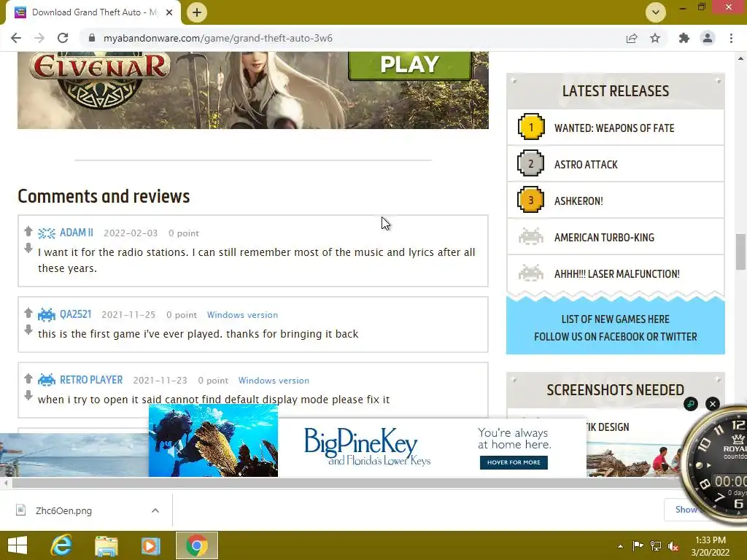Show hidden system tray icons

click(x=620, y=546)
